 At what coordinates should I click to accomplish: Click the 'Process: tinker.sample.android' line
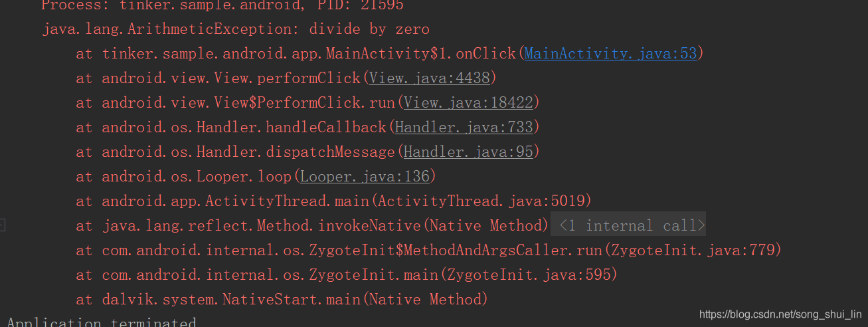222,5
